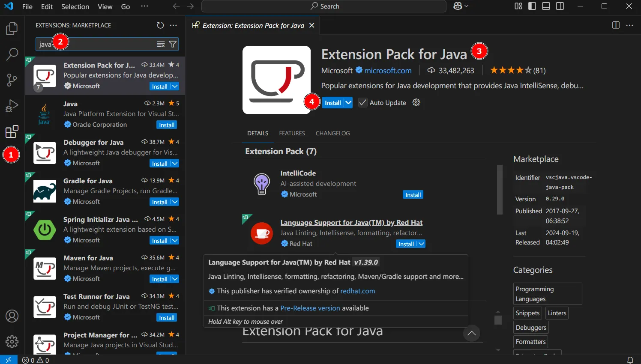Refresh the extensions marketplace list
This screenshot has height=364, width=641.
pyautogui.click(x=160, y=25)
